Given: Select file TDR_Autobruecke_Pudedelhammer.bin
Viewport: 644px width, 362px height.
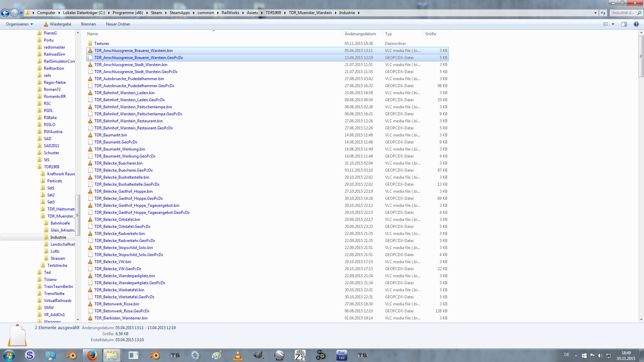Looking at the screenshot, I should tap(129, 79).
